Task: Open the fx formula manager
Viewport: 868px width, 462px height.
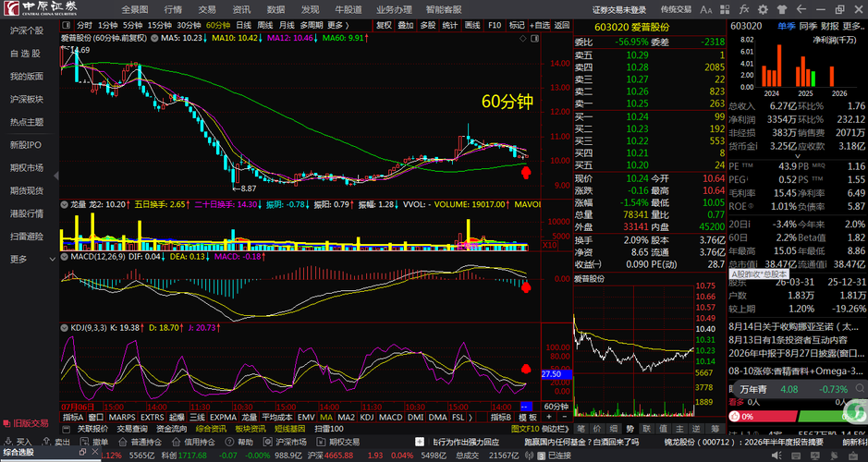Action: pos(744,9)
